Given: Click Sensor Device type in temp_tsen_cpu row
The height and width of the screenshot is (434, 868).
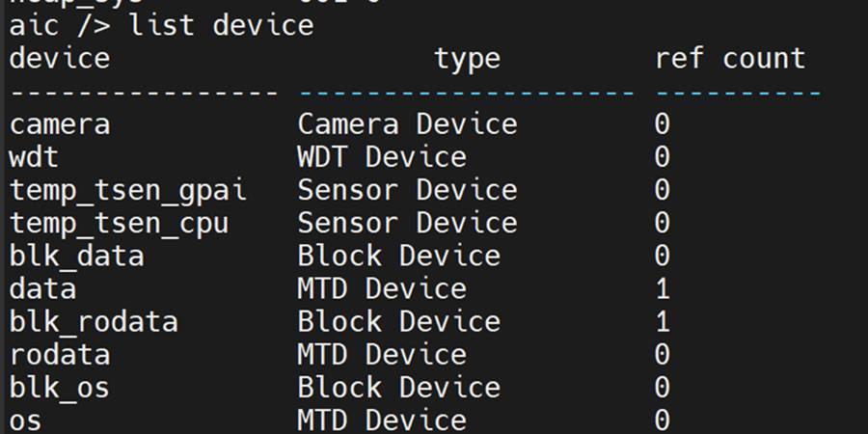Looking at the screenshot, I should [407, 223].
